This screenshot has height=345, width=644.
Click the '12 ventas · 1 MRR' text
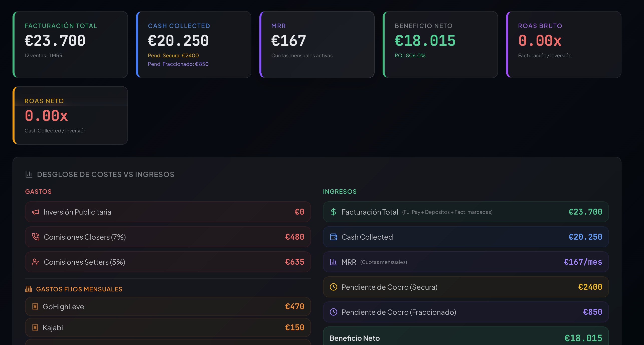tap(44, 56)
